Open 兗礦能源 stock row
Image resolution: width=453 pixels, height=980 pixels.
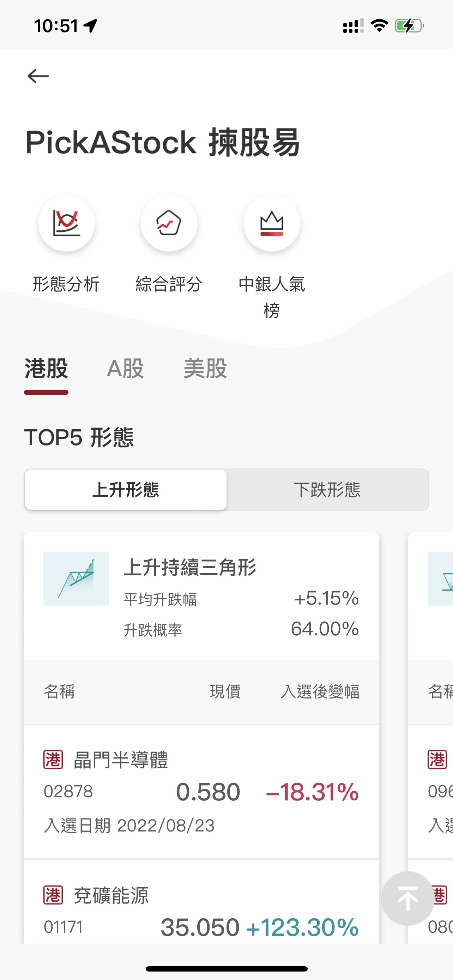tap(201, 913)
